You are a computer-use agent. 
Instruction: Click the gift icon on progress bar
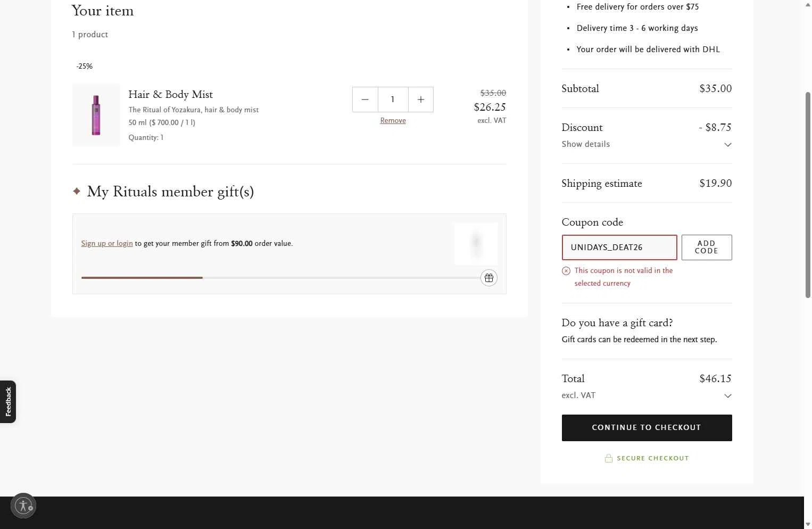coord(489,278)
